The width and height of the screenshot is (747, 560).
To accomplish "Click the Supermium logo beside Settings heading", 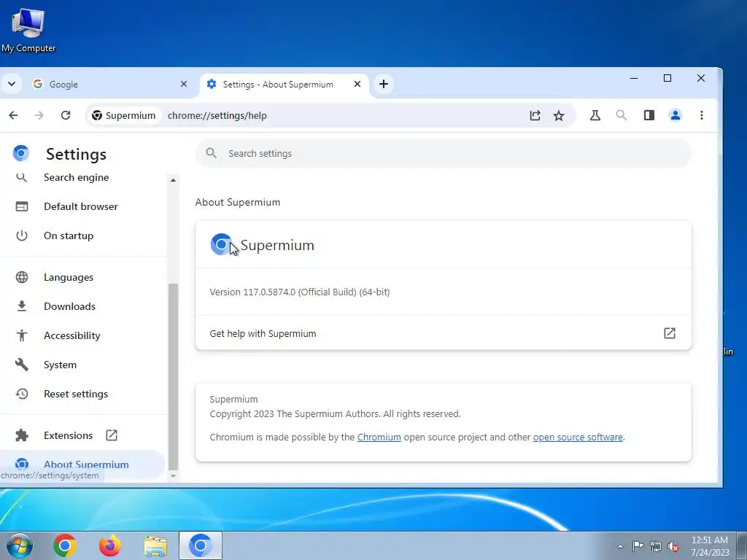I will tap(21, 153).
